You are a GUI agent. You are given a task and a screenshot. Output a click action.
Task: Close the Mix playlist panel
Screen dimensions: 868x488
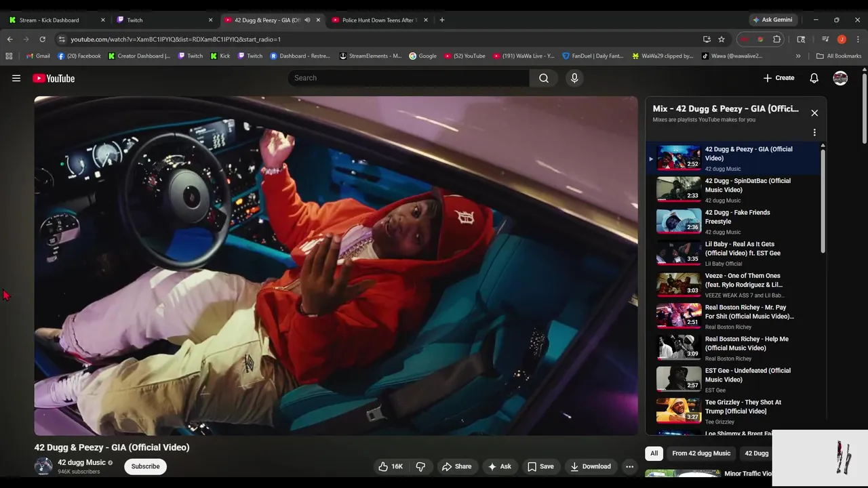point(814,113)
